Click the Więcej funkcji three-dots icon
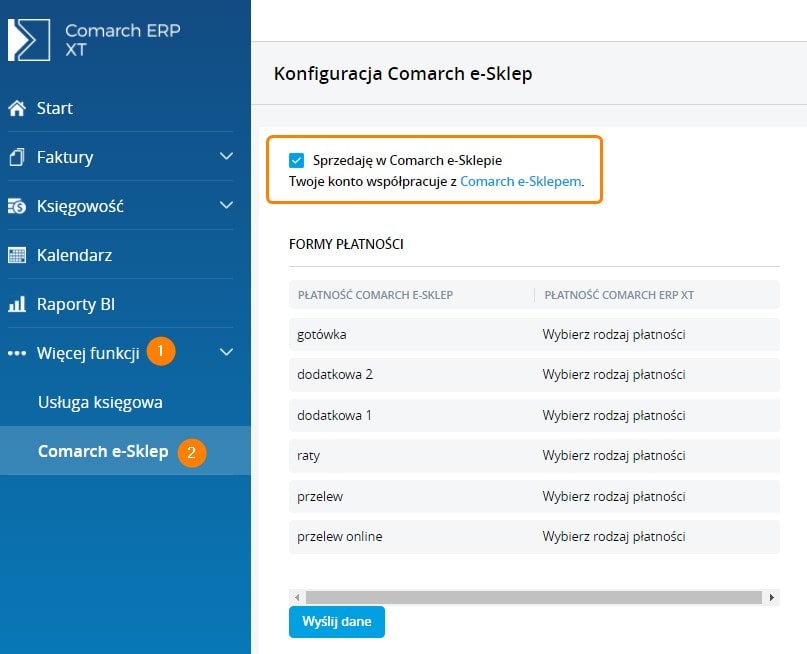 point(17,353)
